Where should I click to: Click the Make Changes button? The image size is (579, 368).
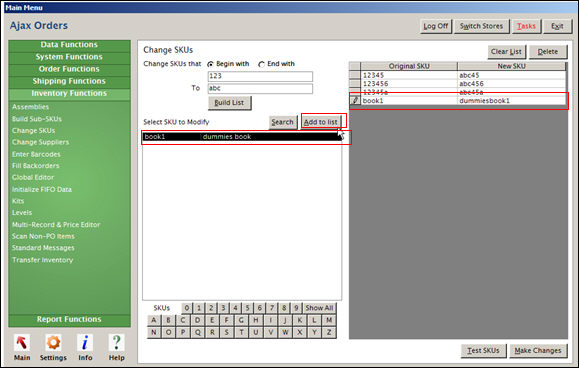click(x=538, y=351)
